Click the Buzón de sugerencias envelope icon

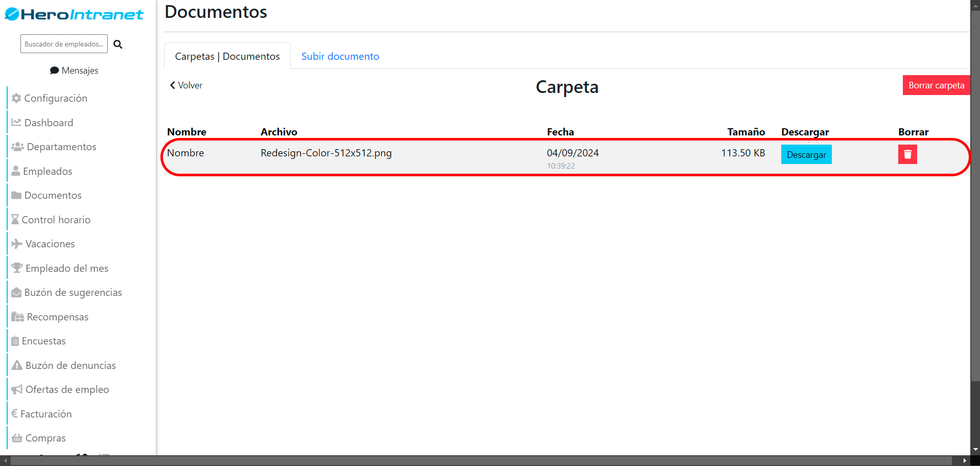coord(16,292)
